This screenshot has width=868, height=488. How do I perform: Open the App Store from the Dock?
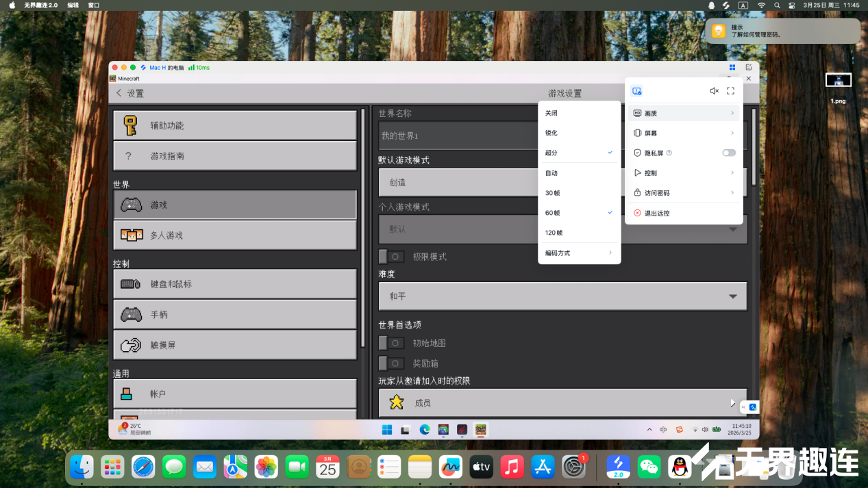click(x=543, y=467)
